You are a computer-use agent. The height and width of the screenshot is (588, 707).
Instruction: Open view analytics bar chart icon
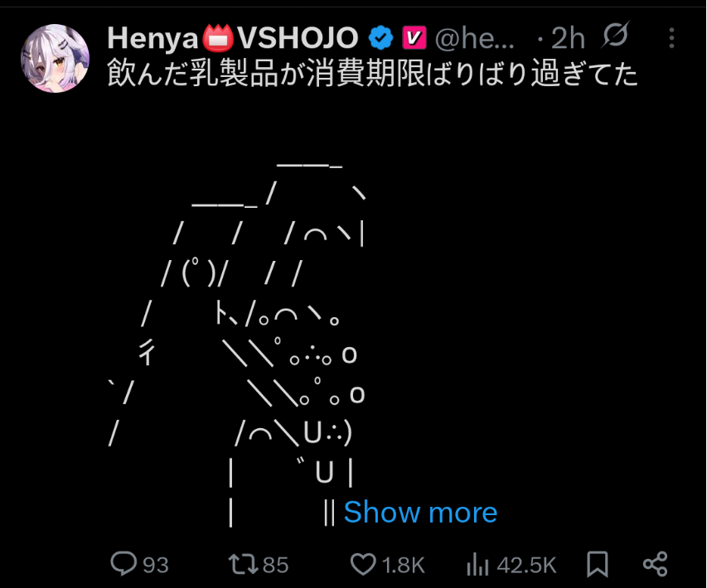click(477, 564)
